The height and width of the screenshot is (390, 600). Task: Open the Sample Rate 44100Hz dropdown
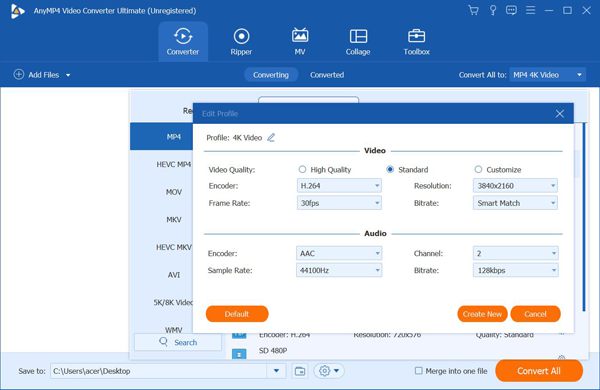coord(339,270)
